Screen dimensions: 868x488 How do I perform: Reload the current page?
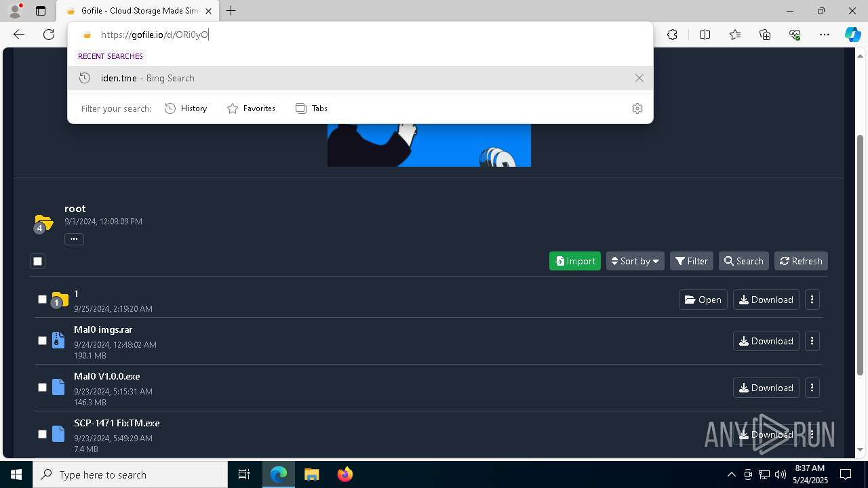coord(49,35)
